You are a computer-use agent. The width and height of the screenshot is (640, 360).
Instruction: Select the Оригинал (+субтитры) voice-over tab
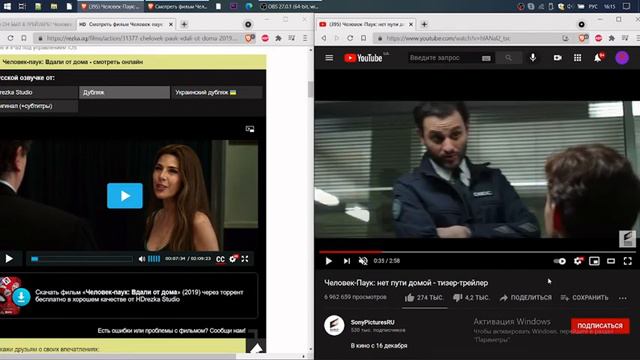pos(39,106)
